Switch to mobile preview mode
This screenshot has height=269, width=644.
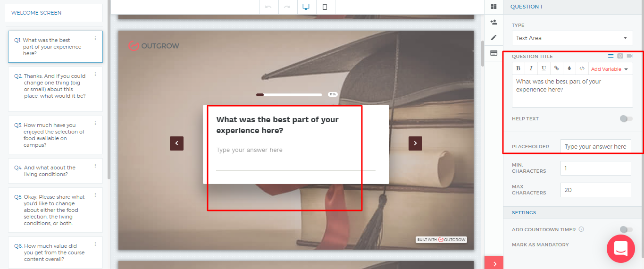pos(325,7)
